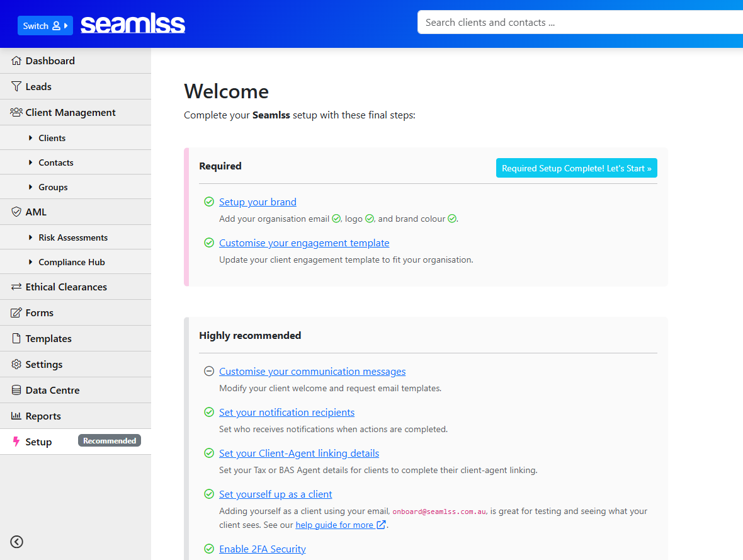
Task: Click the Leads funnel icon
Action: tap(16, 86)
